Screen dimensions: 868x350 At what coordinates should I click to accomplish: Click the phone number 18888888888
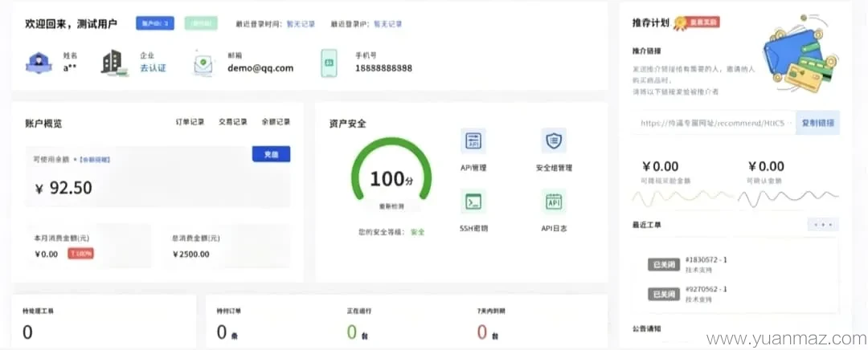coord(383,68)
